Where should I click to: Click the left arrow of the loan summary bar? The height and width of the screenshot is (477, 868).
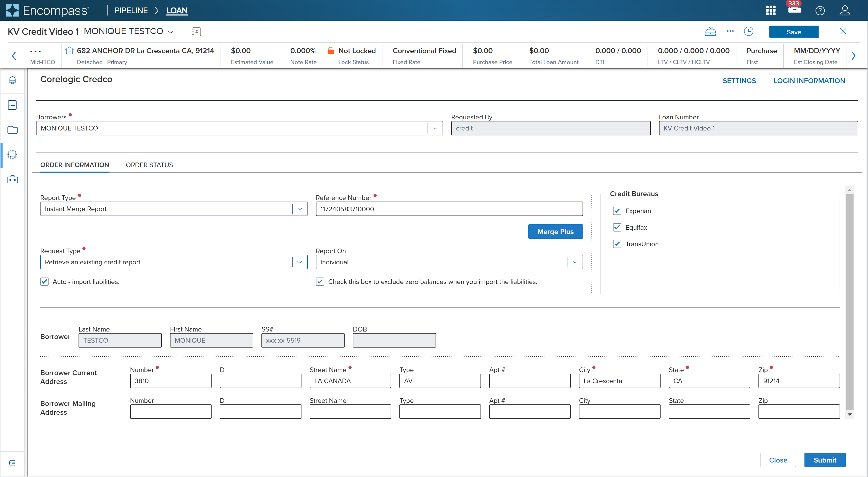(14, 56)
